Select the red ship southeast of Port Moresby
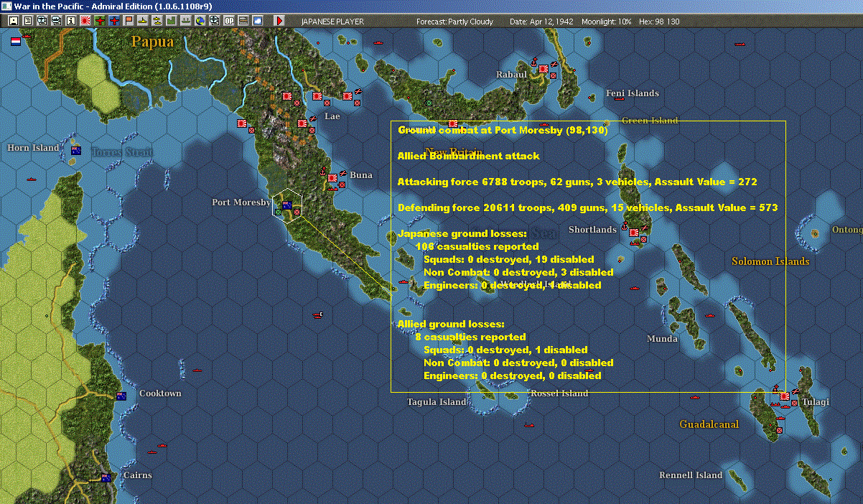The image size is (863, 504). [x=317, y=314]
